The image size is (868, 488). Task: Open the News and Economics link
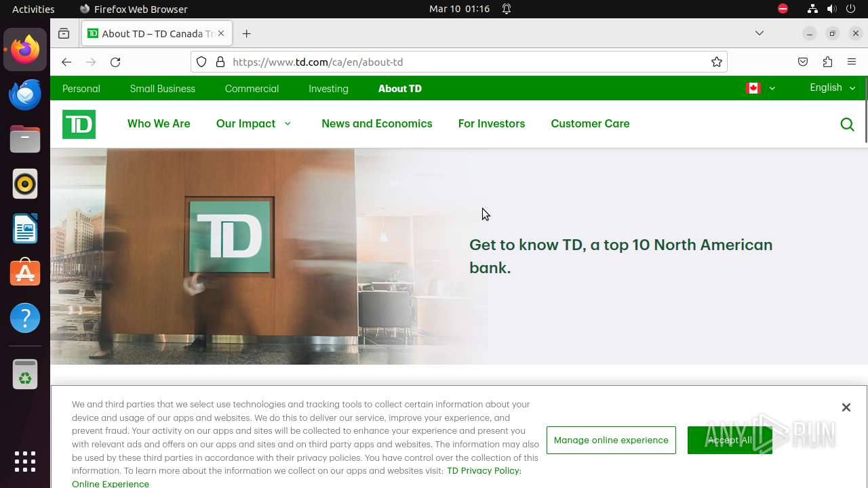click(x=376, y=123)
